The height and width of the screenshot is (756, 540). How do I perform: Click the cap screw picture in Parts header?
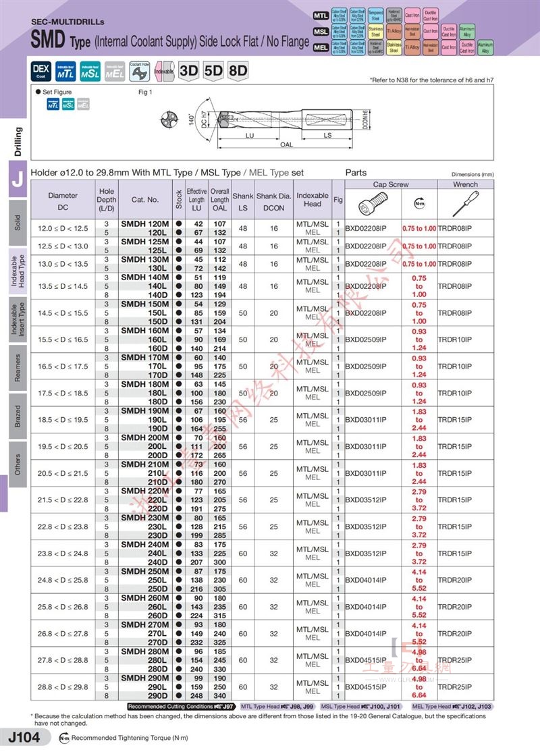click(373, 204)
